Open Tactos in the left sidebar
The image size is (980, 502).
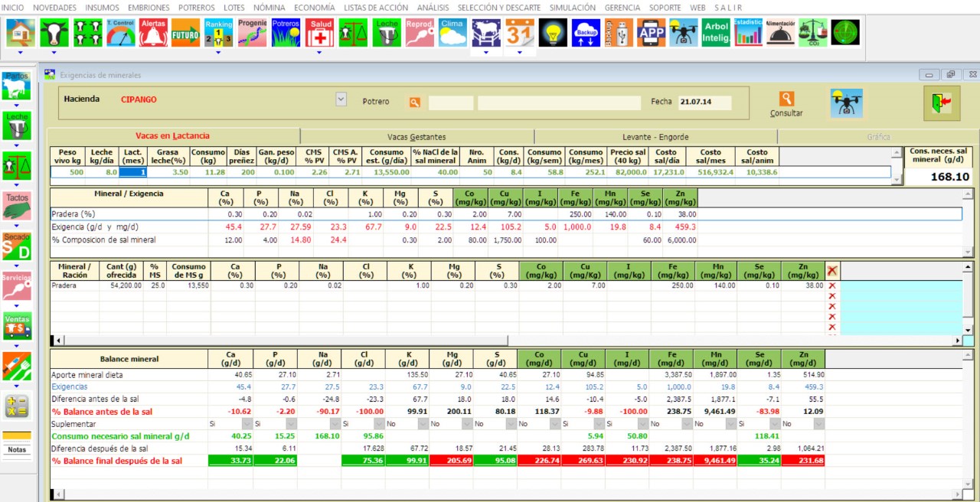[16, 207]
